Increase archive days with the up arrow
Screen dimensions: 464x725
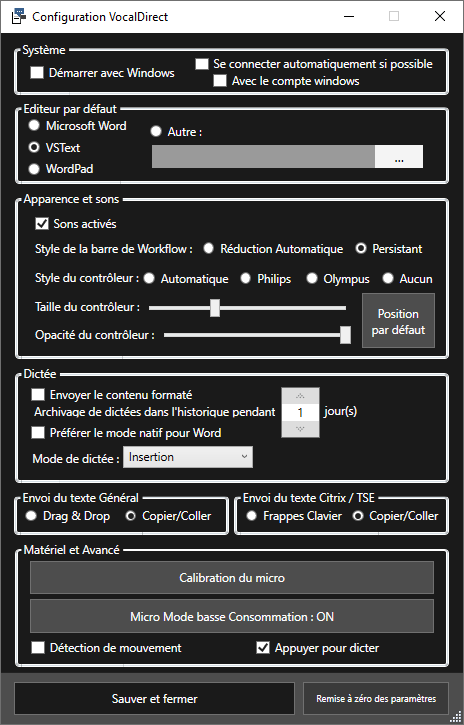300,395
